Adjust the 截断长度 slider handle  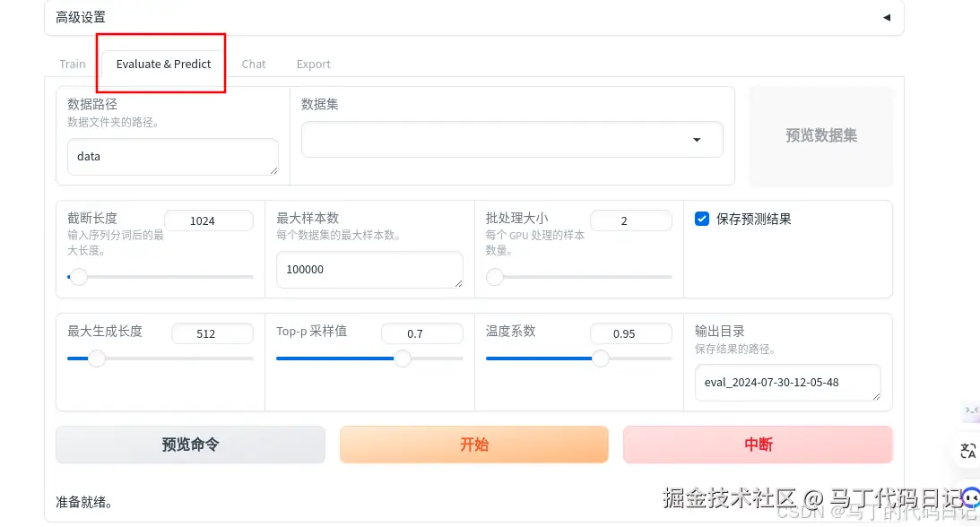point(79,277)
